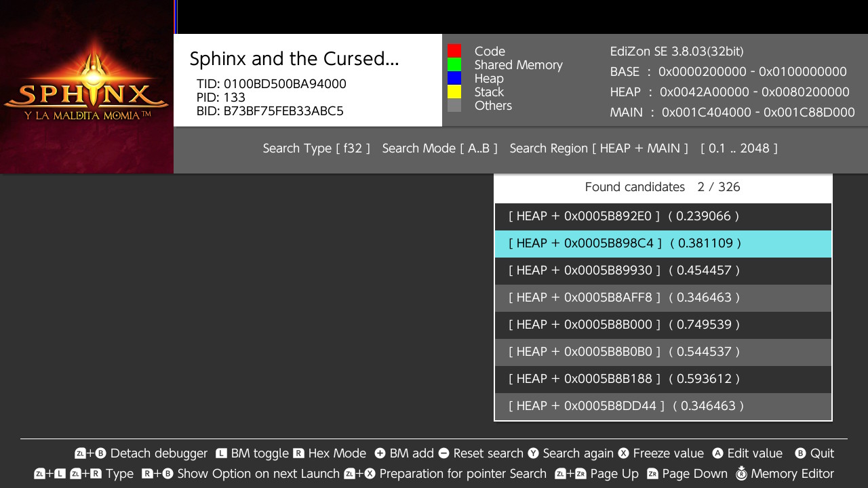Screen dimensions: 868x488
Task: Click the BASE address range line
Action: pyautogui.click(x=728, y=72)
